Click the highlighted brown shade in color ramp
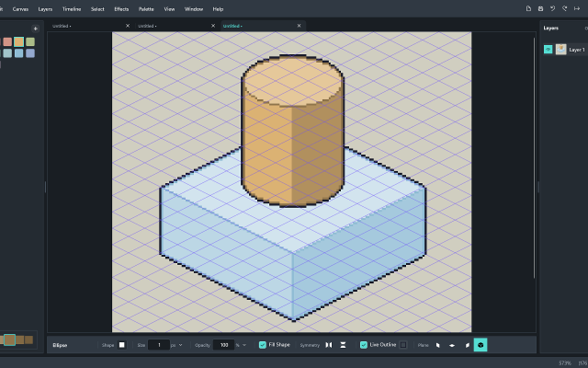 tap(10, 339)
